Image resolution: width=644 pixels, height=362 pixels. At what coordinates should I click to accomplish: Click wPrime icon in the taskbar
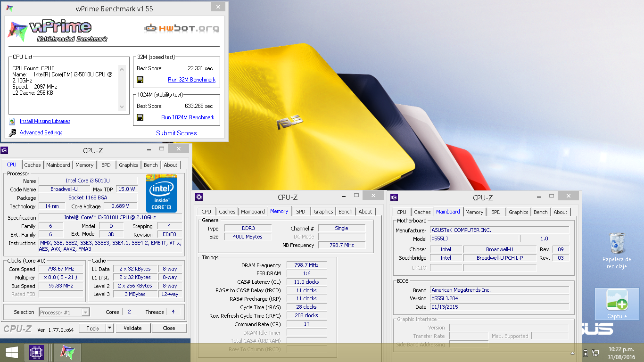pyautogui.click(x=67, y=352)
